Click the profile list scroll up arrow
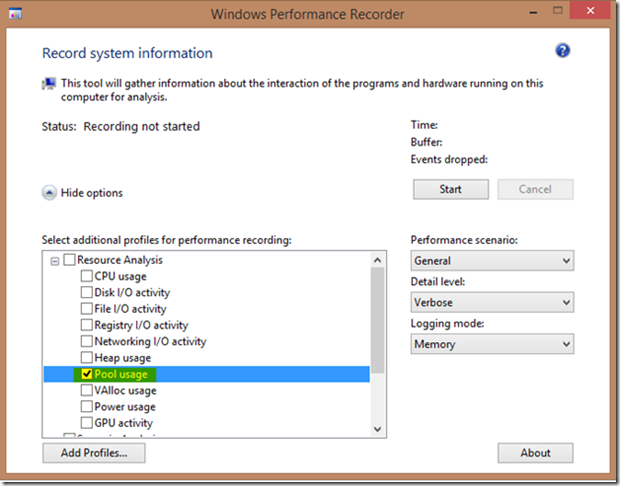 pyautogui.click(x=378, y=260)
